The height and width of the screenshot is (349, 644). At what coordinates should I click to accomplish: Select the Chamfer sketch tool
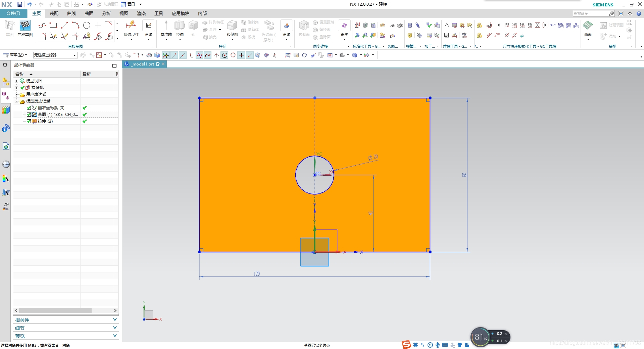[109, 25]
